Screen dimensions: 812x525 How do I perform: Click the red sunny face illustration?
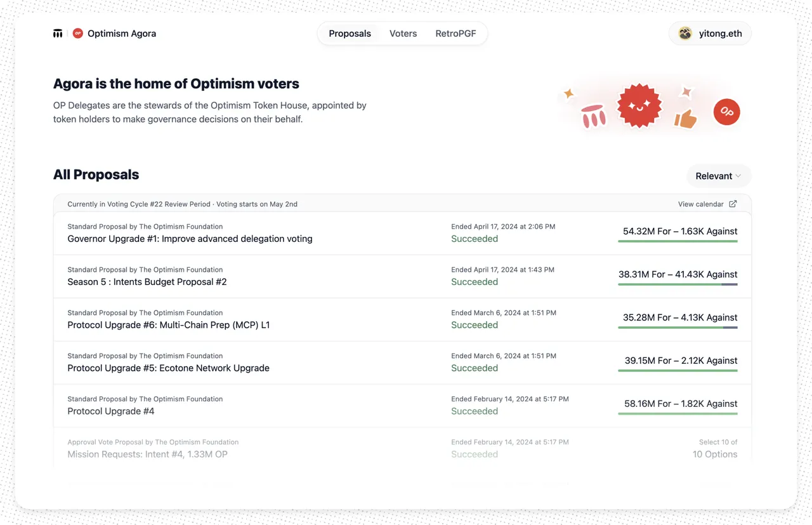pyautogui.click(x=639, y=105)
